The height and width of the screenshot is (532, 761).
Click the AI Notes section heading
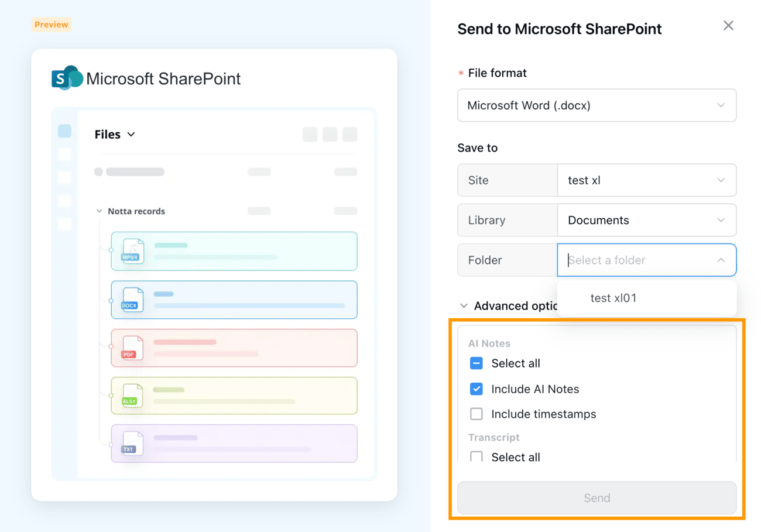(489, 344)
